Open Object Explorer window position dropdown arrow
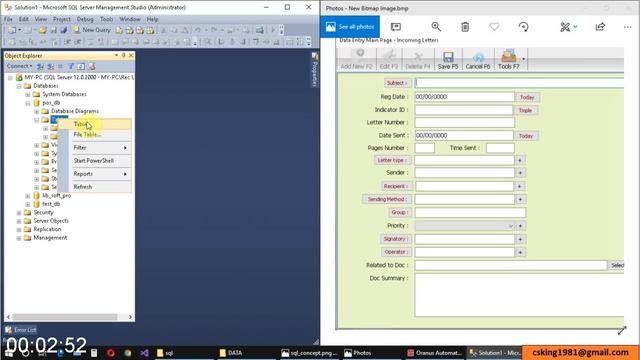Viewport: 640px width, 360px height. tap(116, 55)
